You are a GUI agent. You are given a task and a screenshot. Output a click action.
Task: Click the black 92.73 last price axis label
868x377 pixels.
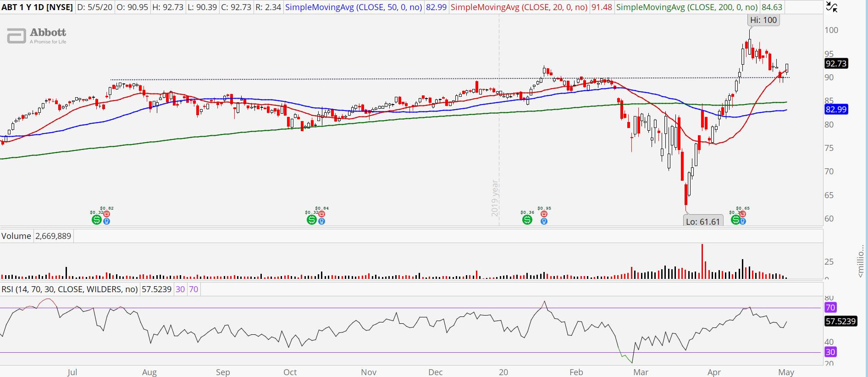(x=836, y=64)
